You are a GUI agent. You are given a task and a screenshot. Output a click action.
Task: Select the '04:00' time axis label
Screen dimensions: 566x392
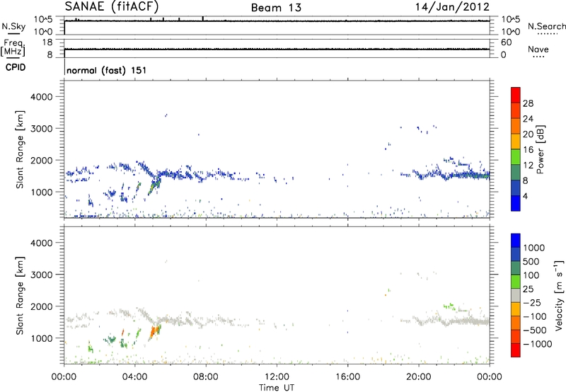(135, 377)
